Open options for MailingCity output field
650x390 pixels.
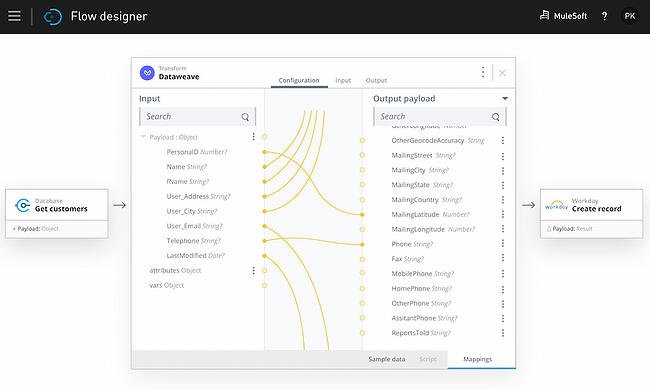coord(503,170)
